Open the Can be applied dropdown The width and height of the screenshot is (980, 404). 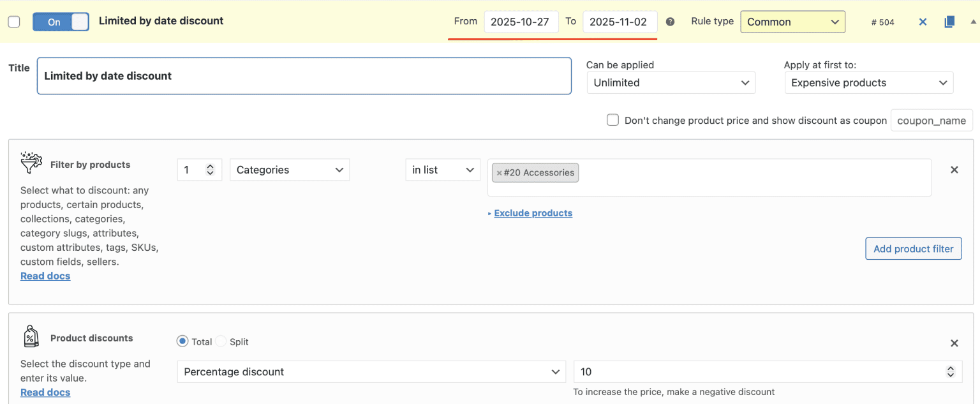pyautogui.click(x=671, y=83)
